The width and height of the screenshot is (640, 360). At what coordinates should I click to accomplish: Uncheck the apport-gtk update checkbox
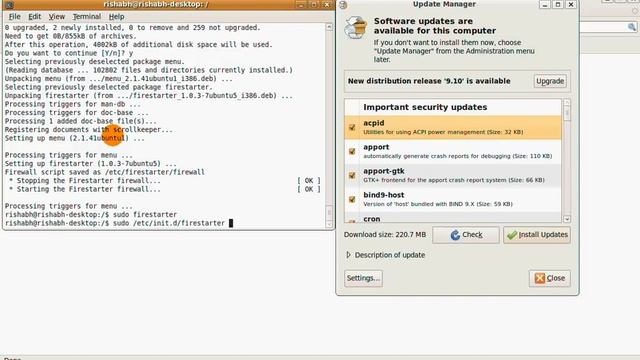pos(352,176)
